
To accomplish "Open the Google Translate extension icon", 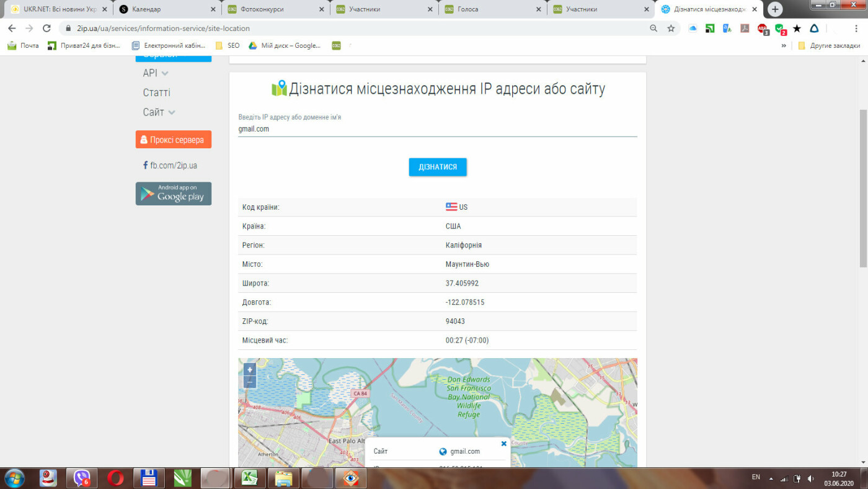I will [x=728, y=29].
